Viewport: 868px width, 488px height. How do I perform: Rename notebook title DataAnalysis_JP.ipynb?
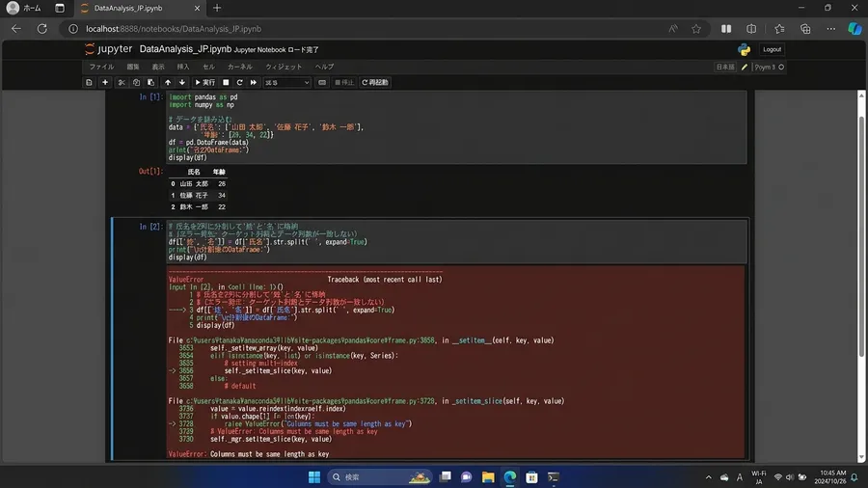coord(185,49)
